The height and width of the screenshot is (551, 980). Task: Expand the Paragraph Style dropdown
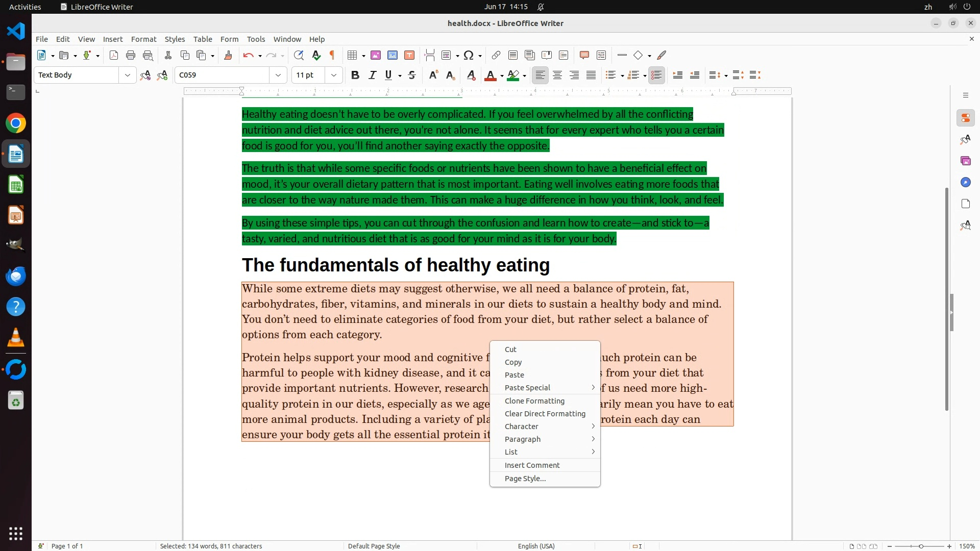(127, 75)
